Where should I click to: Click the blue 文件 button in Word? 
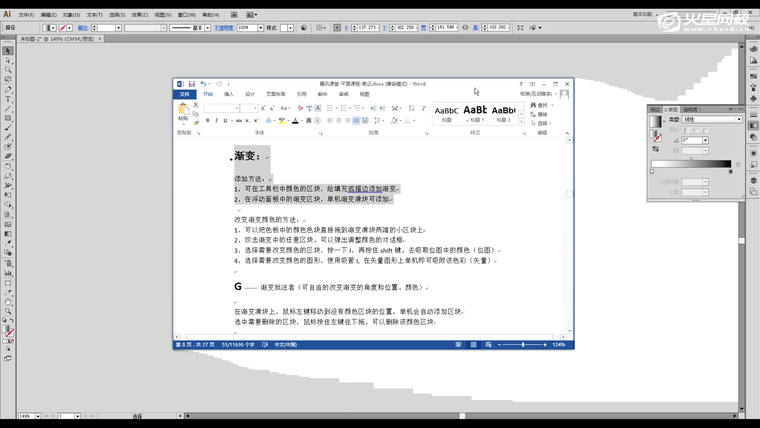coord(184,94)
